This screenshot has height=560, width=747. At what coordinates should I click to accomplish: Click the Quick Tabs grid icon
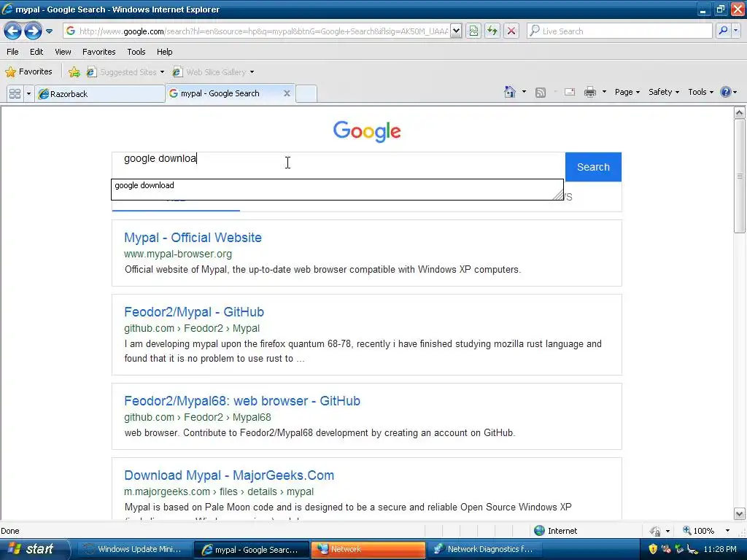point(15,93)
